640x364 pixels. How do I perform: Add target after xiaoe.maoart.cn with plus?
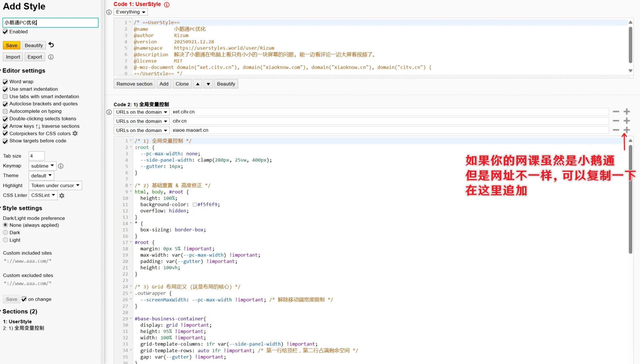tap(627, 130)
